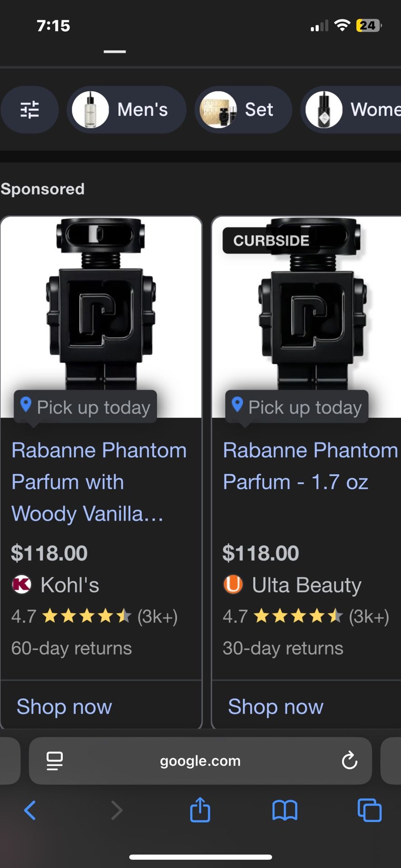Tap the google.com address bar
401x868 pixels.
click(x=200, y=760)
